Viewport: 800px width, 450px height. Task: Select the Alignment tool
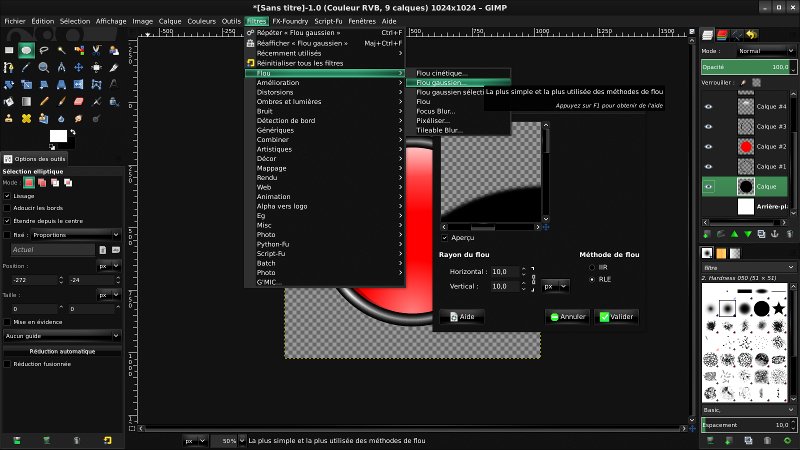point(96,67)
